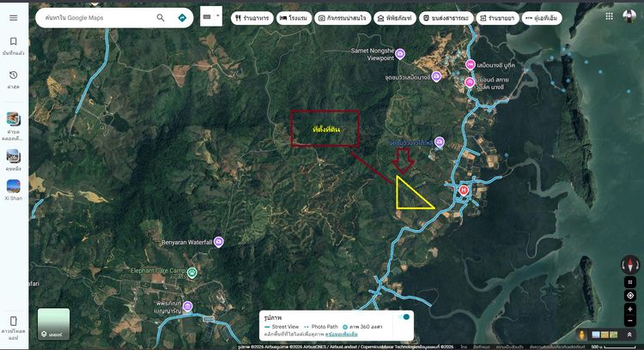Filter by Museums chip
The height and width of the screenshot is (350, 644).
click(395, 18)
